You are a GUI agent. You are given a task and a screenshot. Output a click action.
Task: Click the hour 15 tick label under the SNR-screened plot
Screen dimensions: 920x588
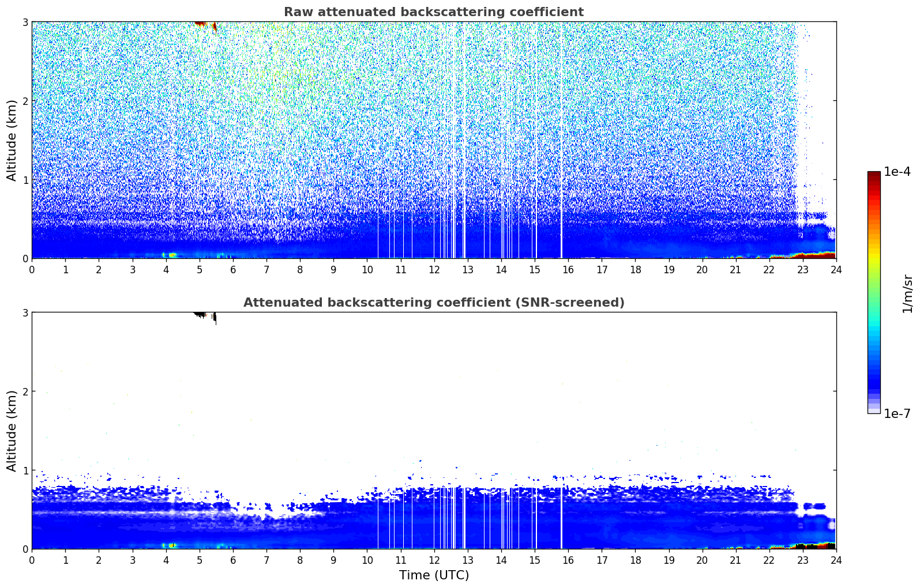(x=535, y=560)
